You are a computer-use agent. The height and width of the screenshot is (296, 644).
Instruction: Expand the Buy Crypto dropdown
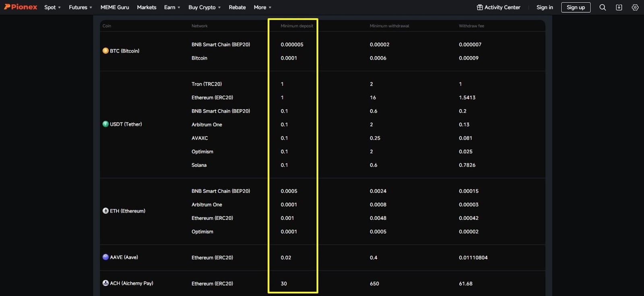tap(204, 7)
